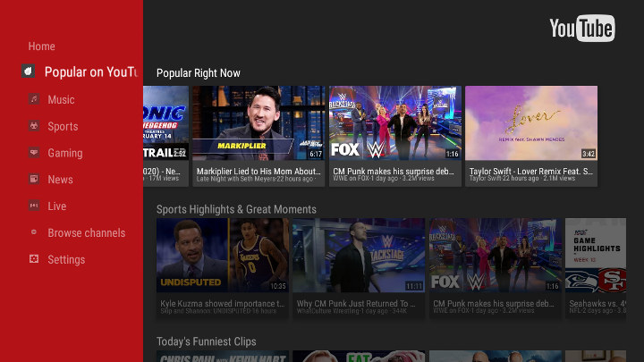
Task: Click title 'Markiplier Lied to His Mom About...'
Action: (258, 171)
